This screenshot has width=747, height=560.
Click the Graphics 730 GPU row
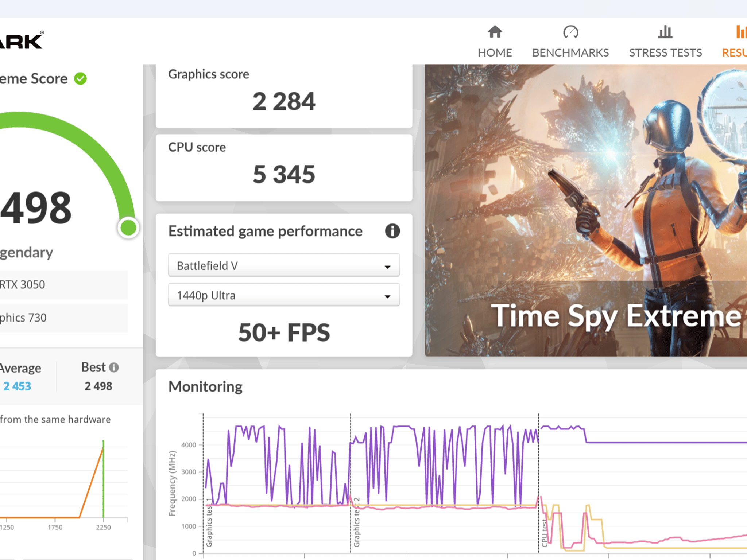[64, 318]
